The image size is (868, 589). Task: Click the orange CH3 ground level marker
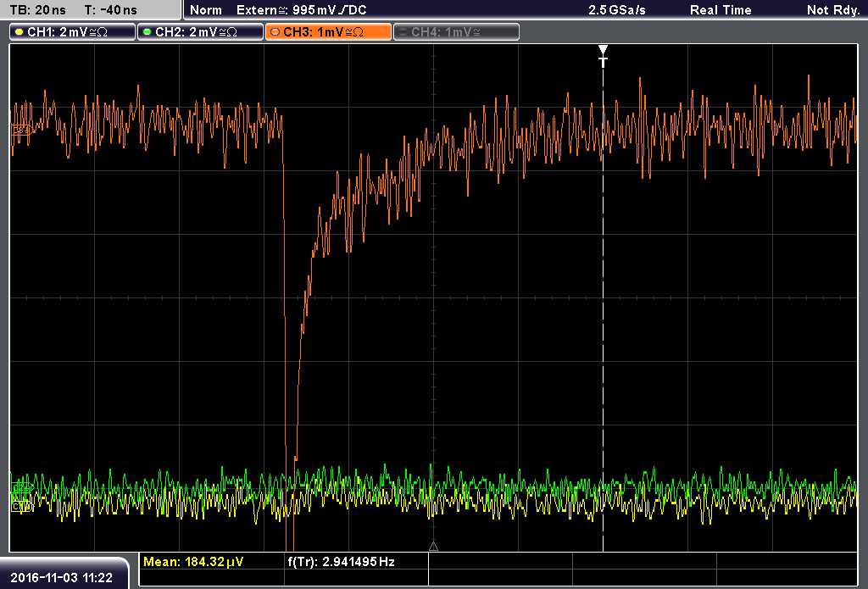pos(21,131)
